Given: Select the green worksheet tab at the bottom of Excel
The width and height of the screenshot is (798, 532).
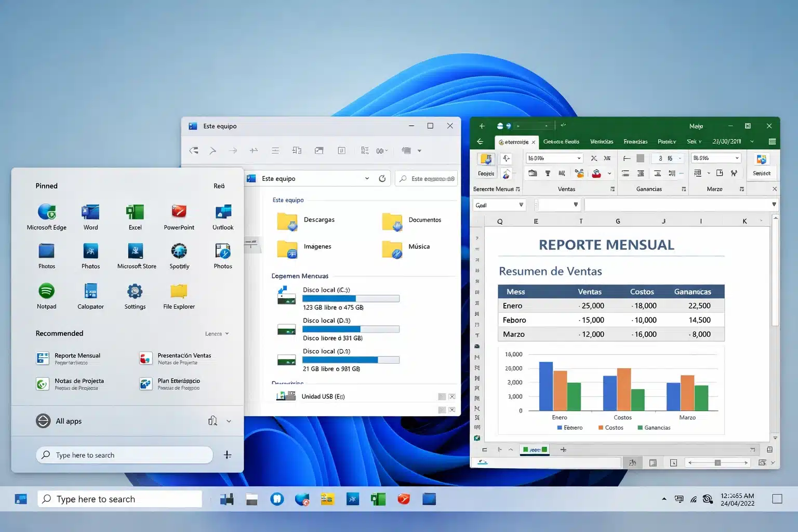Looking at the screenshot, I should [535, 450].
